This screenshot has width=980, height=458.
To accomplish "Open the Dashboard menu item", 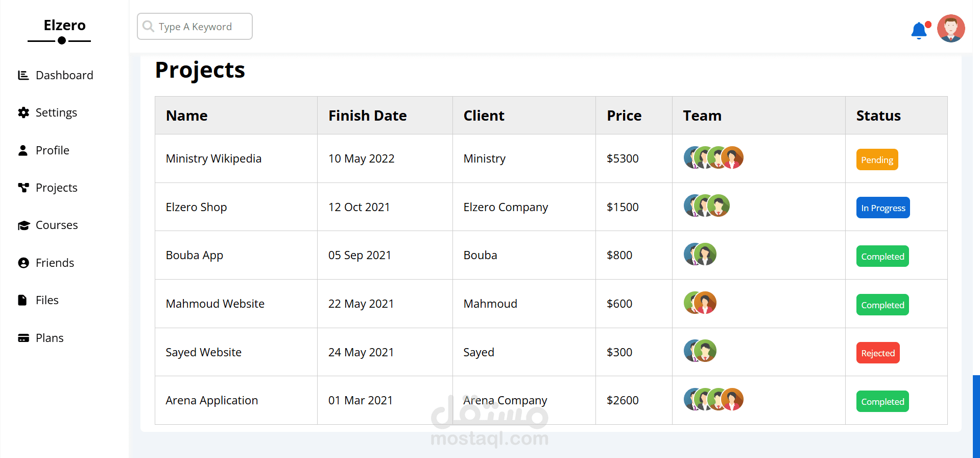I will pos(64,76).
